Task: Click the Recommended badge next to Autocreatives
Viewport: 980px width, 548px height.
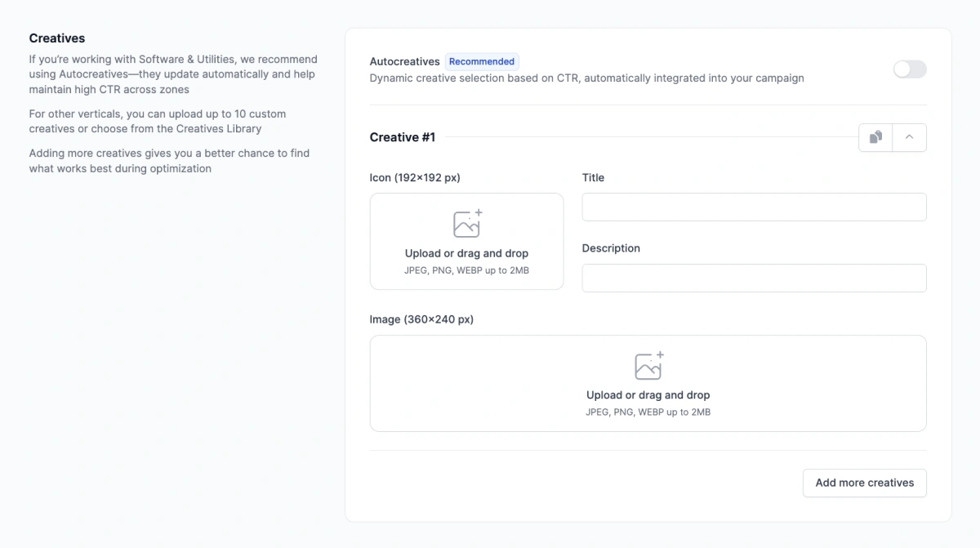Action: (482, 61)
